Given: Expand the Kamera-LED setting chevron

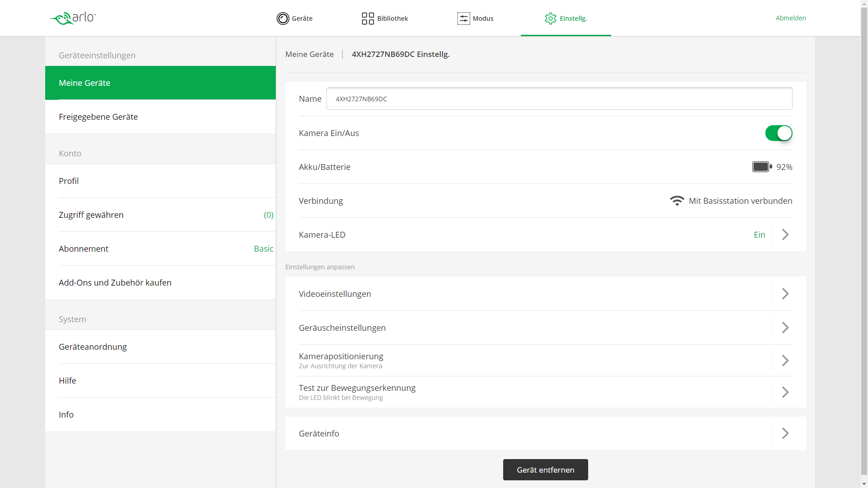Looking at the screenshot, I should tap(785, 235).
